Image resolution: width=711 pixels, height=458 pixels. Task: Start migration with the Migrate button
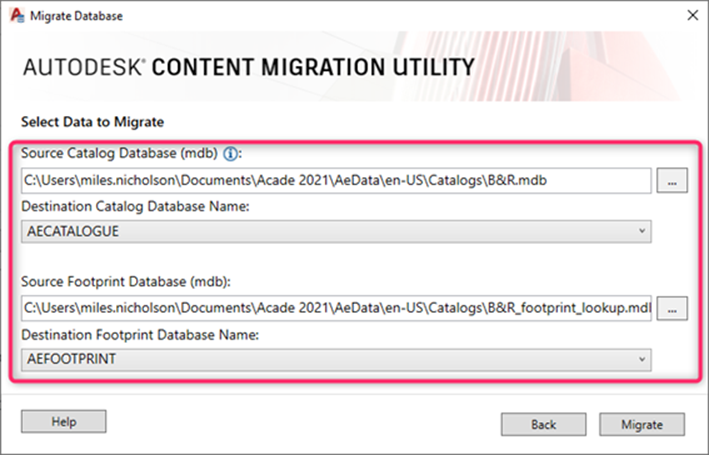click(642, 424)
